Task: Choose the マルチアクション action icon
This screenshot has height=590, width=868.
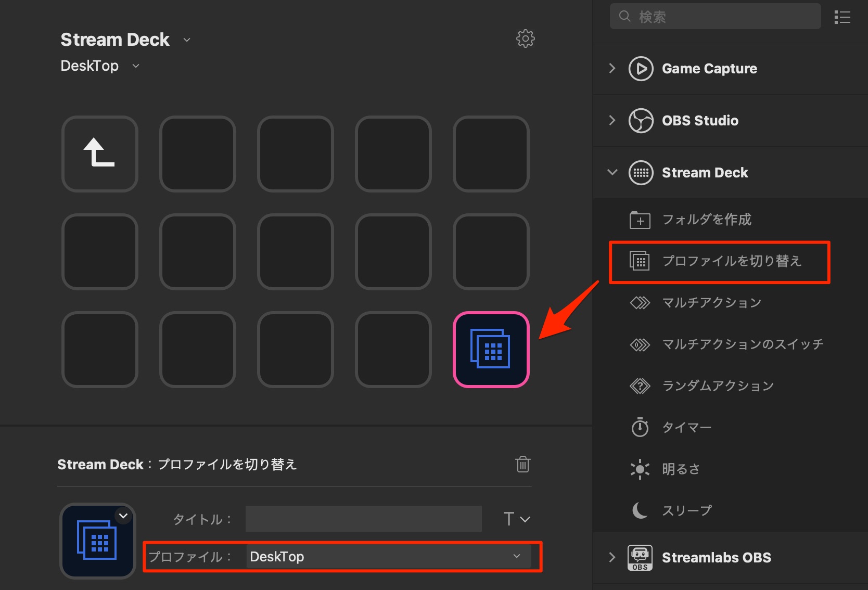Action: [x=640, y=303]
